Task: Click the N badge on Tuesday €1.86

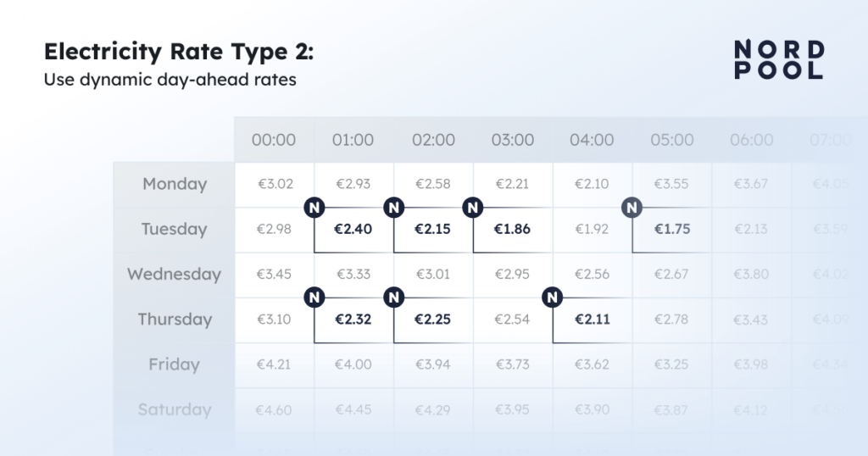Action: 473,208
